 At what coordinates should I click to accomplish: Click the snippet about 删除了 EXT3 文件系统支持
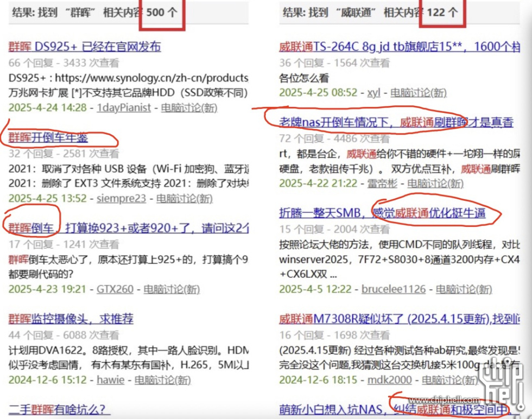coord(129,183)
